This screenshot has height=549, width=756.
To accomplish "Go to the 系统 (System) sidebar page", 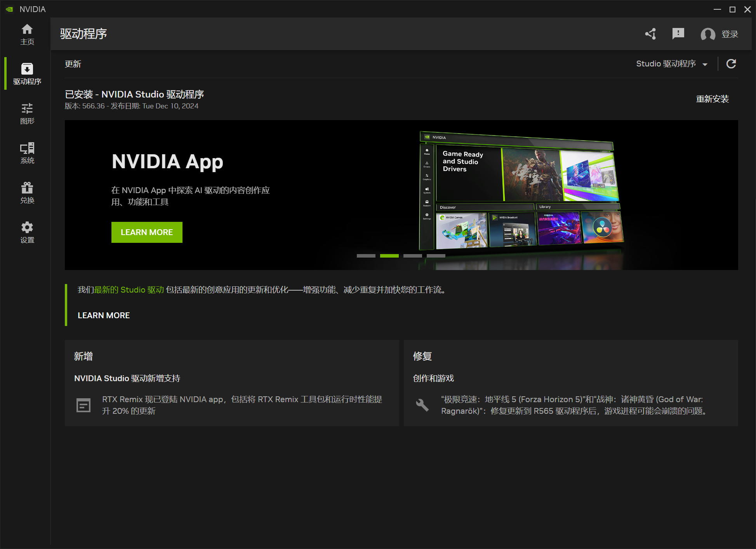I will click(27, 153).
